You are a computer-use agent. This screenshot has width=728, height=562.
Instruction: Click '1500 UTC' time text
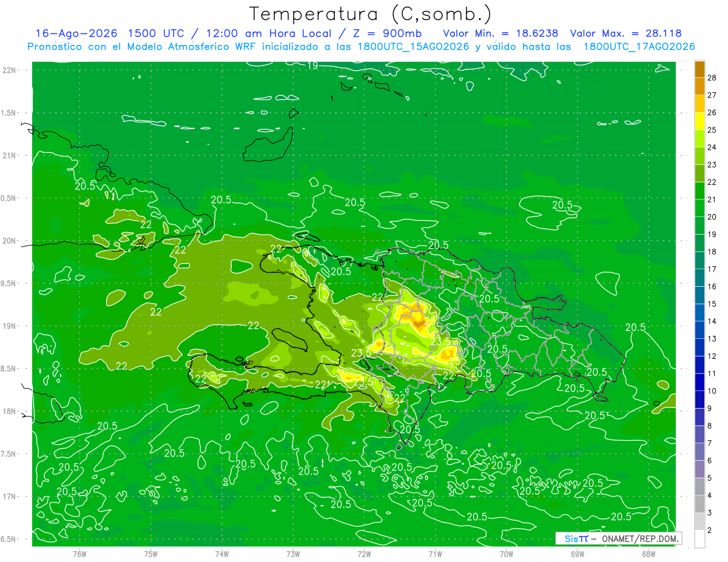point(155,33)
